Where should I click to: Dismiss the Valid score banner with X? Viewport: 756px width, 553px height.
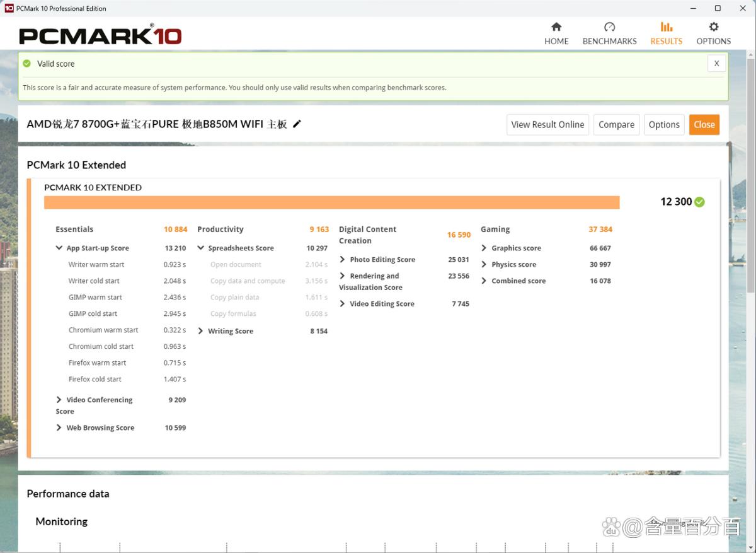click(x=716, y=64)
